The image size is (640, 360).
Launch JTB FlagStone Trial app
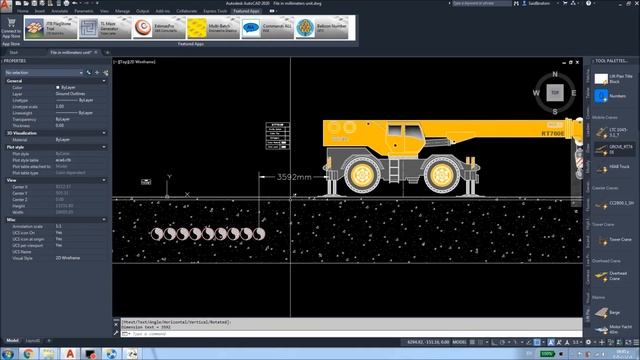[x=51, y=28]
